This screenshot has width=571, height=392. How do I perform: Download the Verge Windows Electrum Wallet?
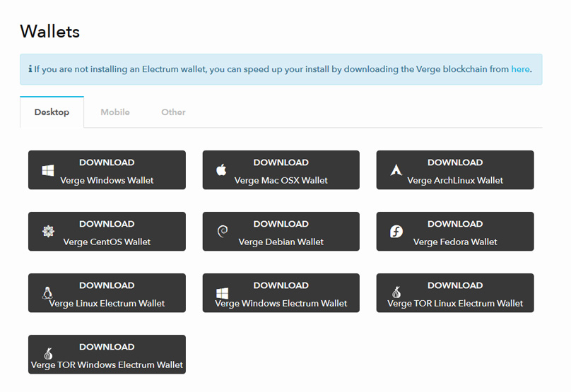click(x=281, y=293)
